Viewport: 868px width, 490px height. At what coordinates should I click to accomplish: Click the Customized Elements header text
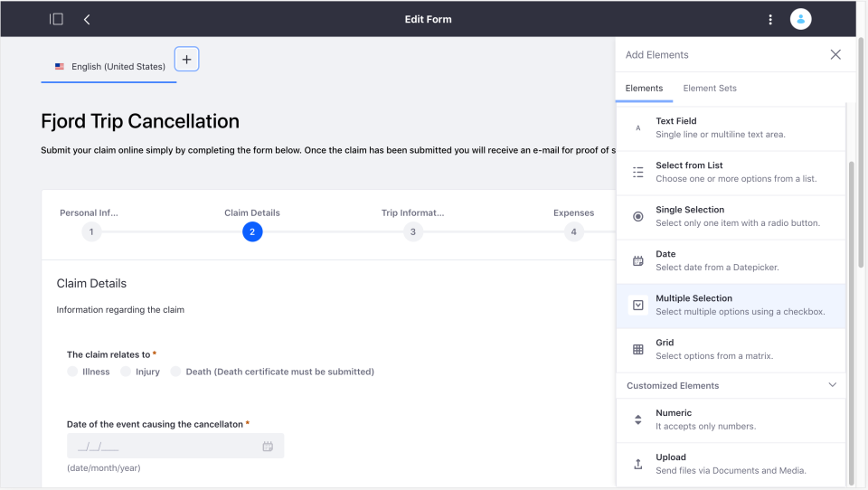coord(673,385)
